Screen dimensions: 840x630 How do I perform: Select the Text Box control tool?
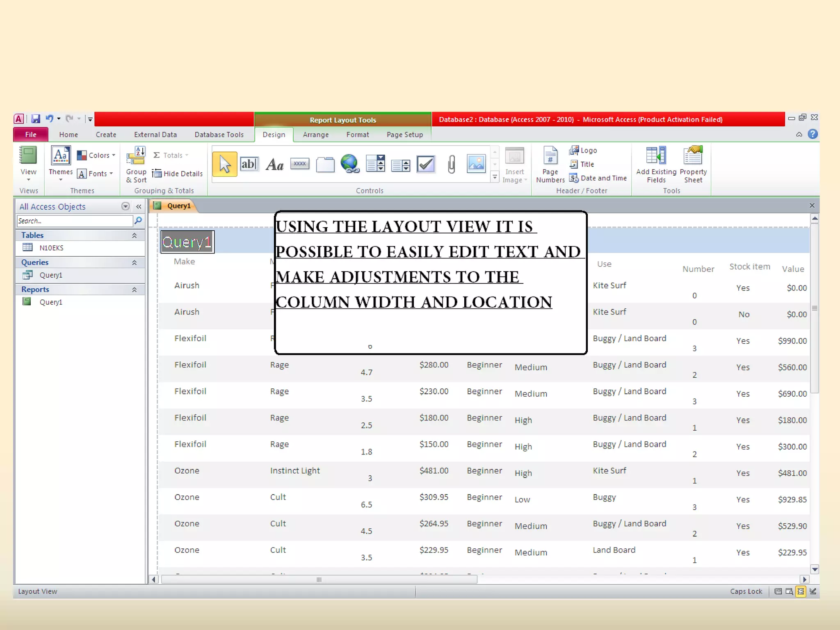[249, 164]
